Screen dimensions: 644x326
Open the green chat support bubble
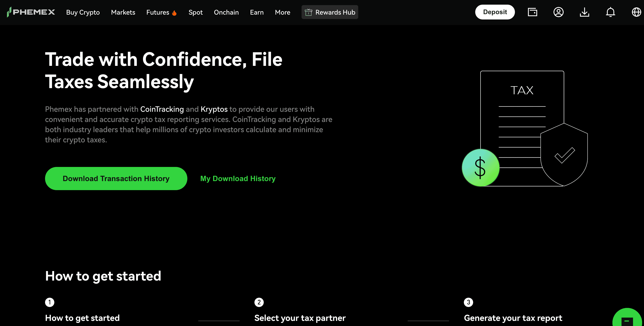[x=627, y=320]
